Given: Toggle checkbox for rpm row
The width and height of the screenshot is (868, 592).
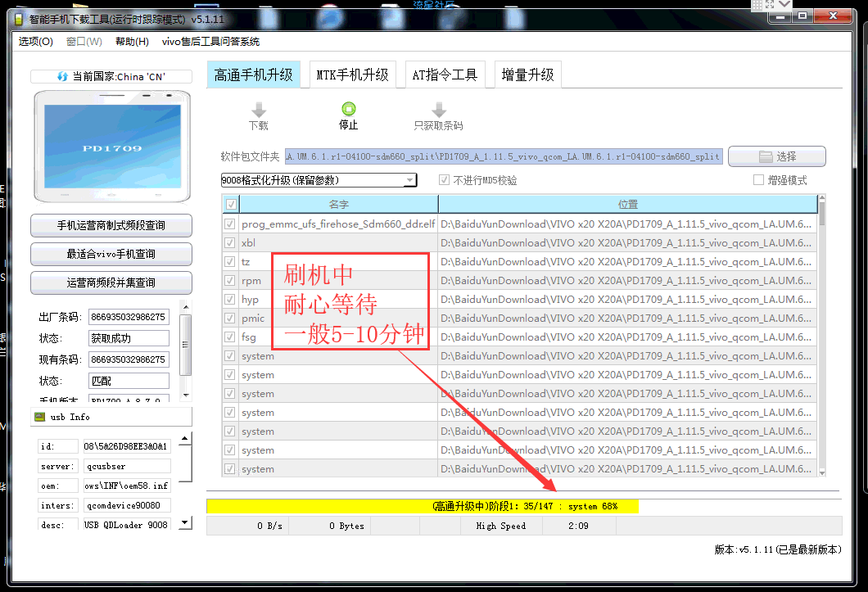Looking at the screenshot, I should [x=230, y=281].
